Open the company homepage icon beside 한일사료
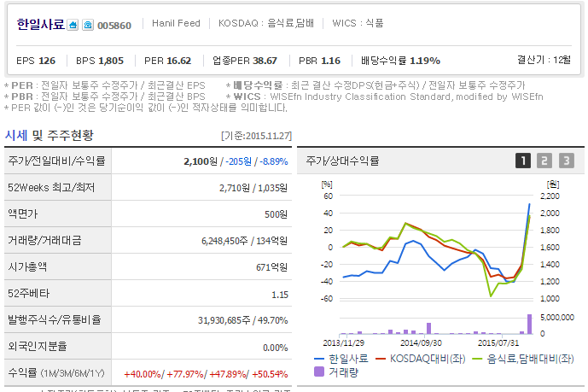Image resolution: width=588 pixels, height=392 pixels. [x=73, y=25]
